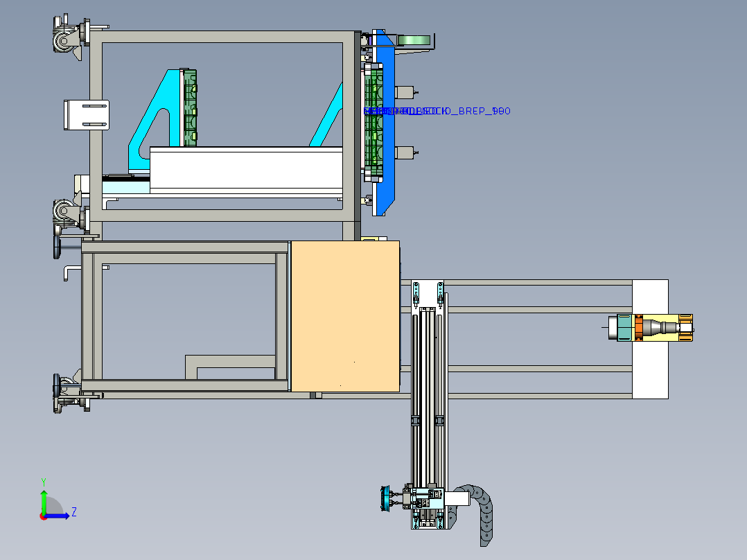Select the overlapping BREP annotation label
747x560 pixels.
(437, 111)
